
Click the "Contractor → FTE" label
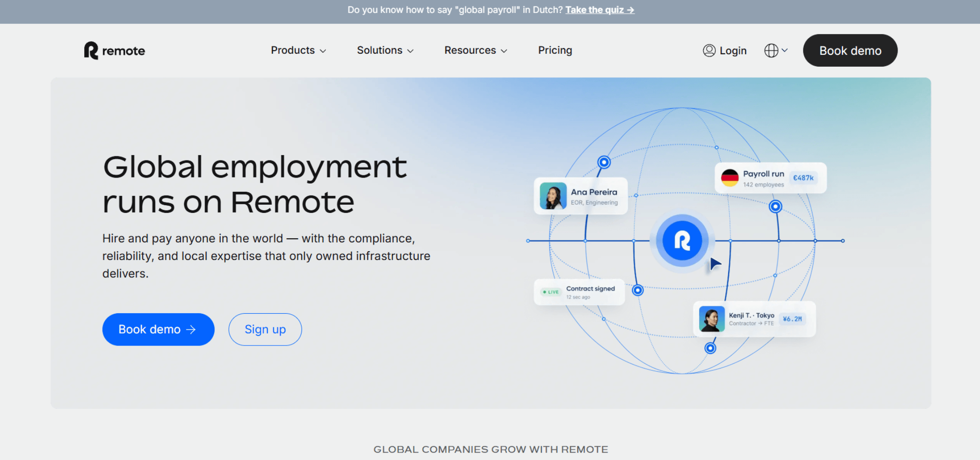point(751,323)
